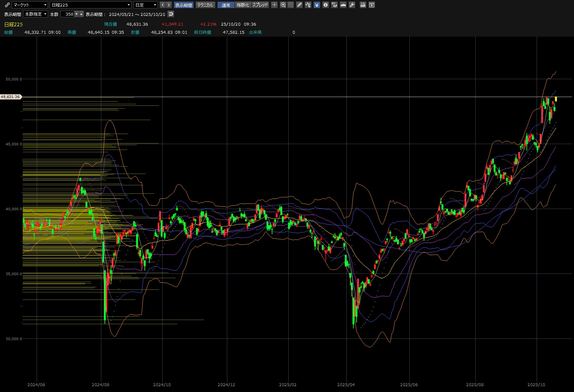Select the 通常 display tab
574x392 pixels.
pyautogui.click(x=226, y=5)
